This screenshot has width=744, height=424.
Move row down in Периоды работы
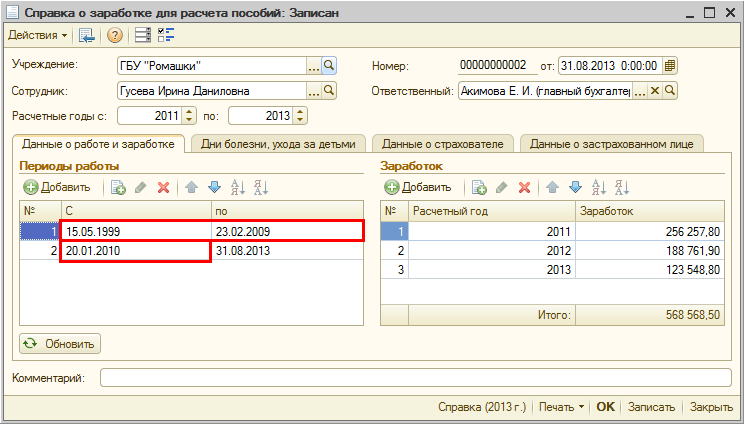coord(214,188)
